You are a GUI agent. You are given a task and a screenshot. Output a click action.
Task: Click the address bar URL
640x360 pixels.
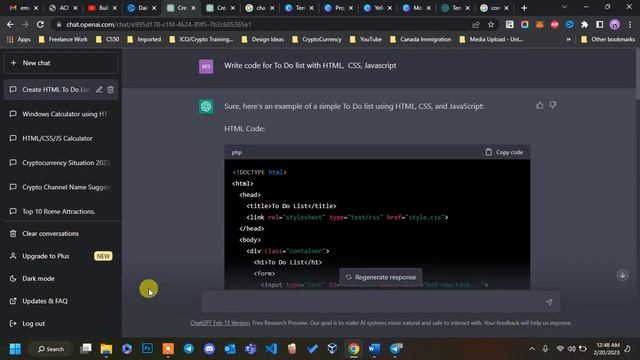[x=159, y=24]
